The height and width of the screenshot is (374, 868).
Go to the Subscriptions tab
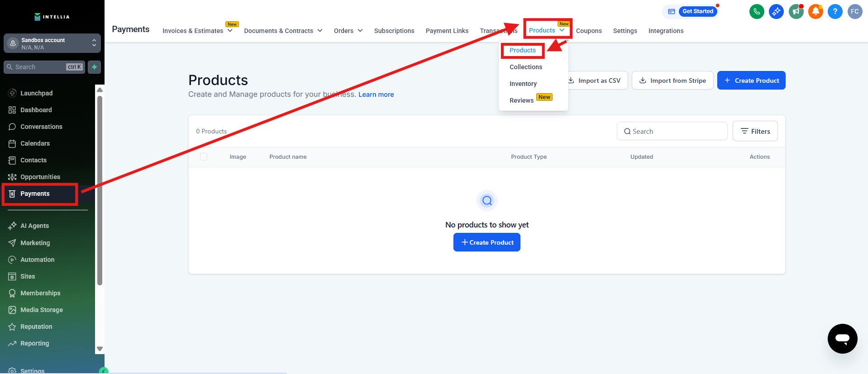point(394,31)
